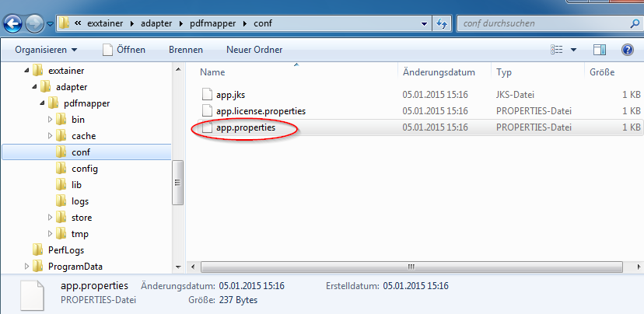Click the Neuer Ordner button
The width and height of the screenshot is (644, 314).
(254, 50)
